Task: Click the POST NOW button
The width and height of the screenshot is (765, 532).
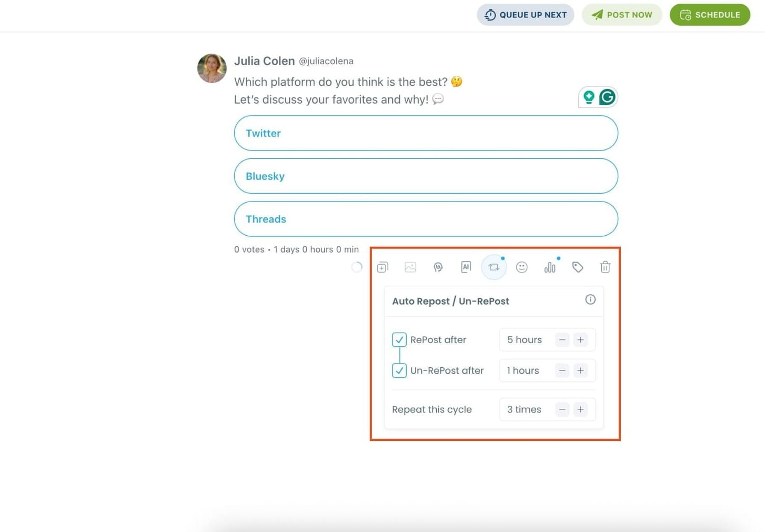Action: click(x=622, y=15)
